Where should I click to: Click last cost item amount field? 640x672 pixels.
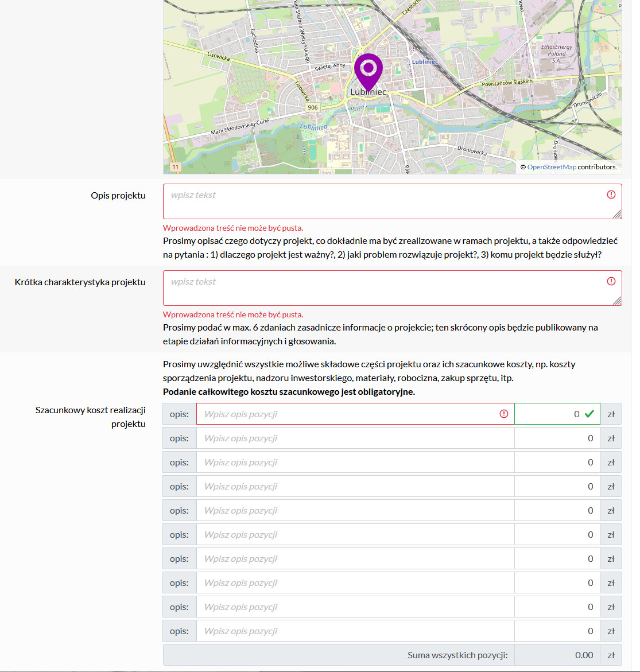click(x=557, y=631)
